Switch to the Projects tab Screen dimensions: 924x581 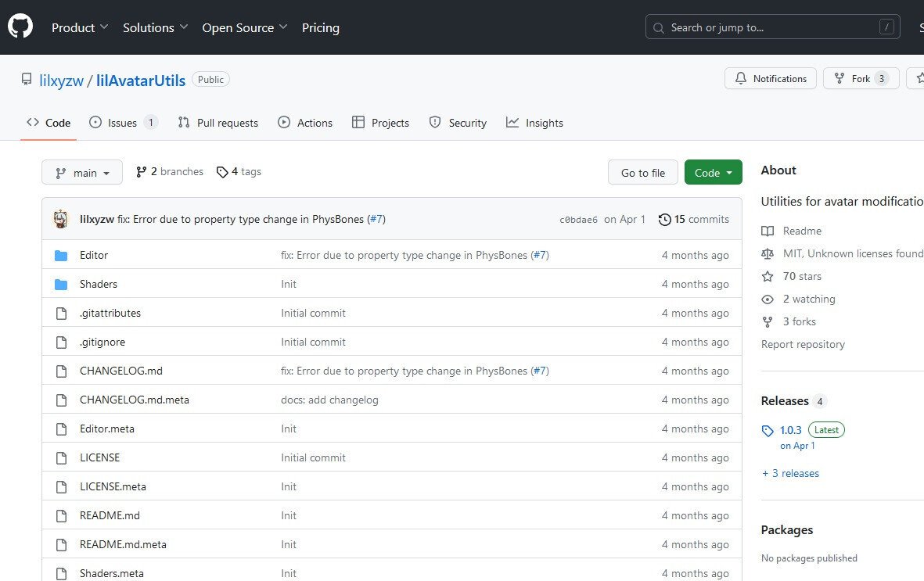(381, 123)
